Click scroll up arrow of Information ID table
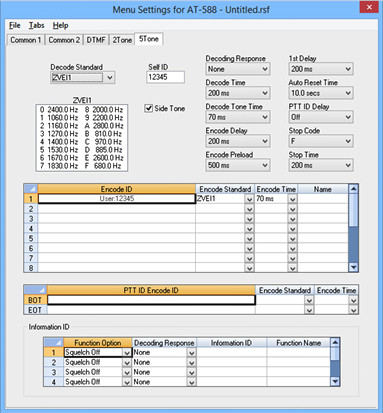 coord(335,342)
